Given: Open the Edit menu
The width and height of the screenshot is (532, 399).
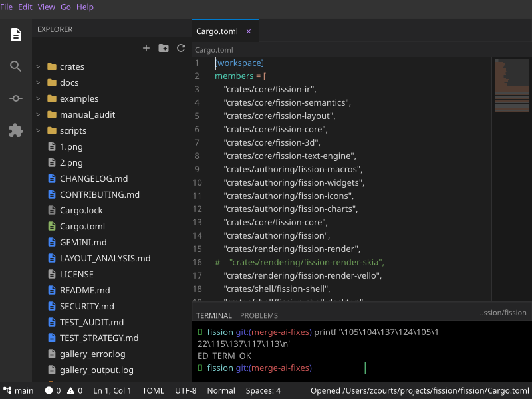Looking at the screenshot, I should [25, 7].
